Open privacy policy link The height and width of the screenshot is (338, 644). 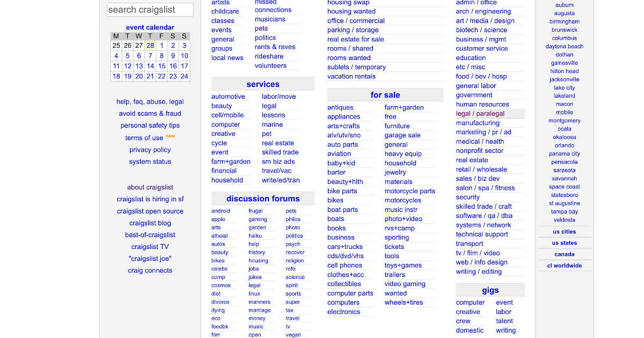click(150, 150)
